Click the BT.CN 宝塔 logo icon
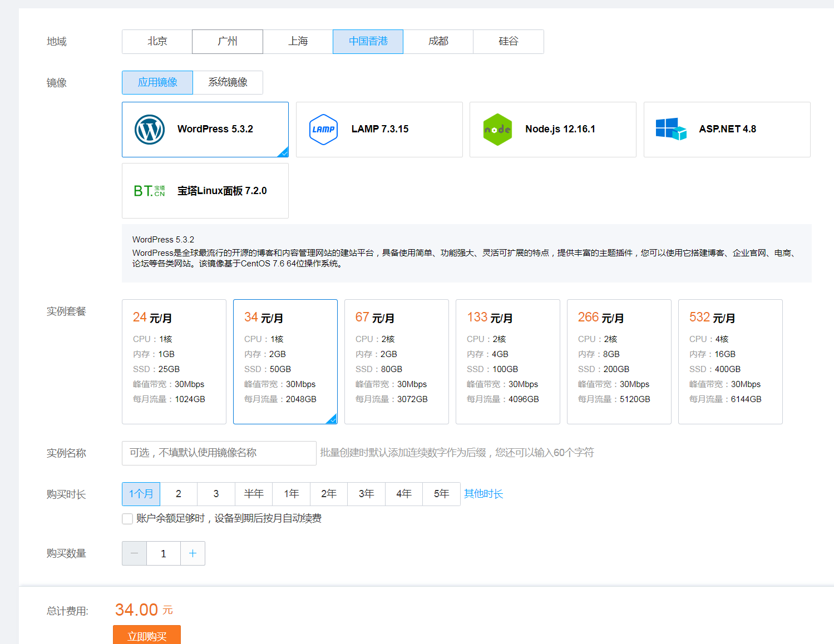The image size is (834, 644). 150,191
